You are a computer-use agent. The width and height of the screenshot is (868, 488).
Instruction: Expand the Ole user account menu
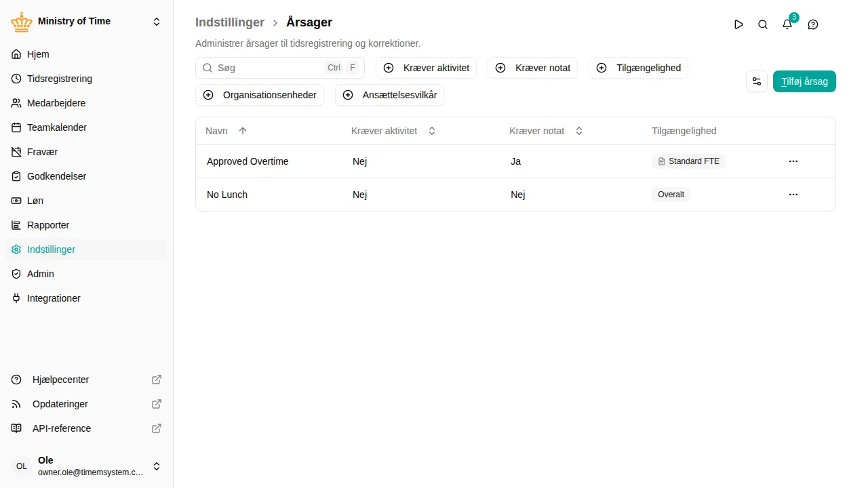point(157,466)
